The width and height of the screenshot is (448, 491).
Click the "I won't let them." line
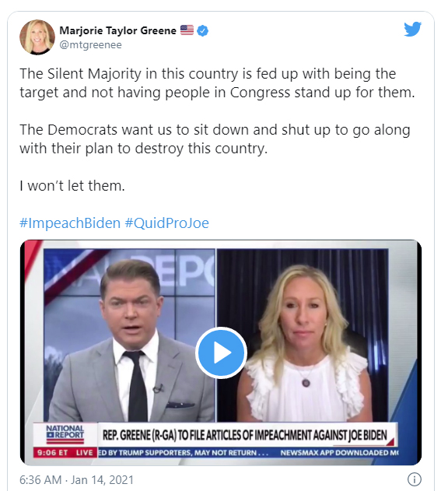pos(72,186)
